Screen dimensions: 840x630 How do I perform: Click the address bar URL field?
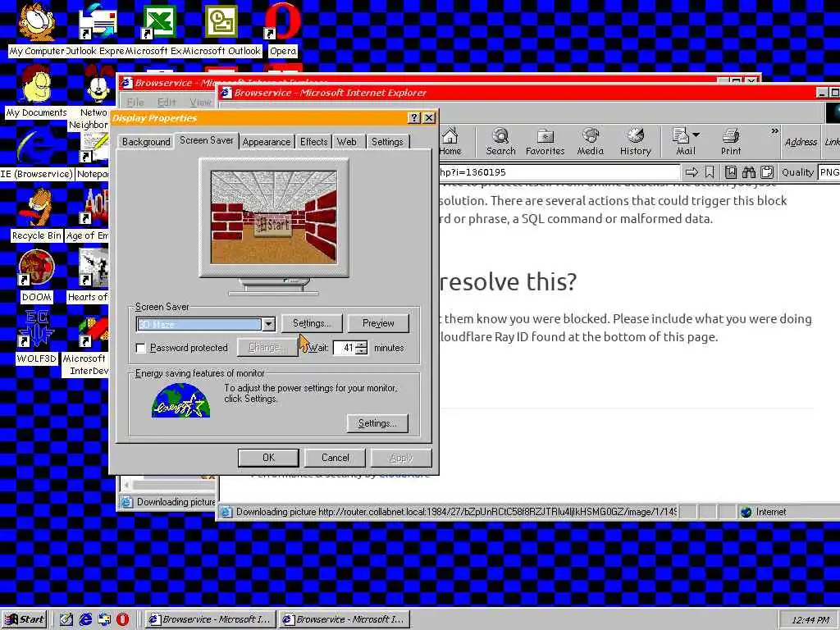point(559,172)
